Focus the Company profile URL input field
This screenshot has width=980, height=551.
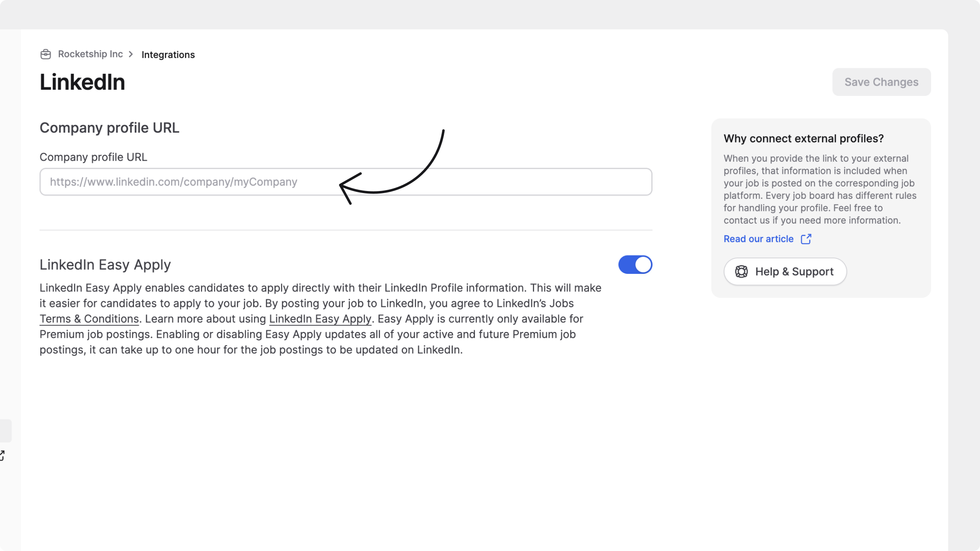click(345, 182)
